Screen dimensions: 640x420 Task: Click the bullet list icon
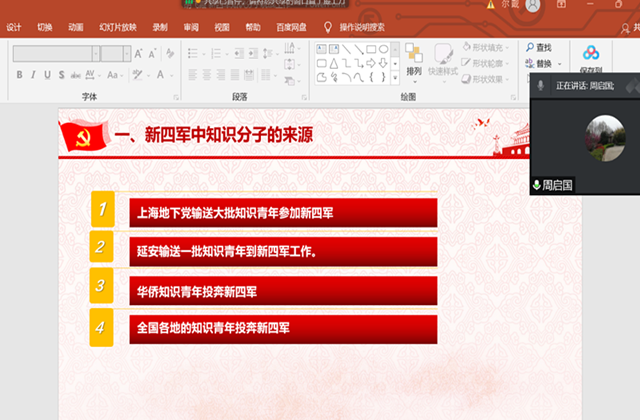193,52
